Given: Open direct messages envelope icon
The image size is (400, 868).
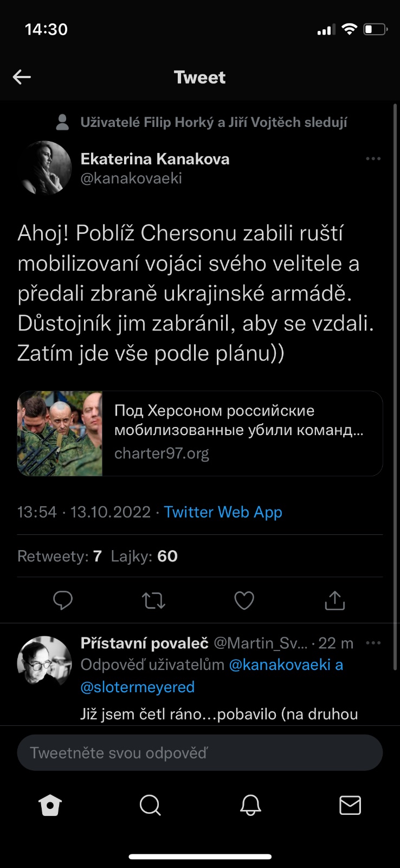Looking at the screenshot, I should pyautogui.click(x=350, y=806).
